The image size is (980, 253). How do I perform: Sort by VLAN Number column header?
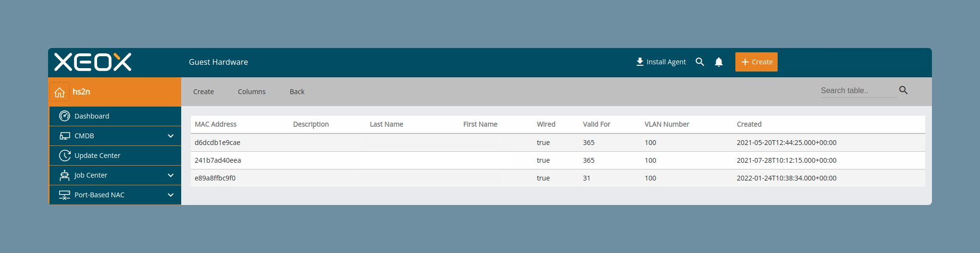pyautogui.click(x=667, y=124)
